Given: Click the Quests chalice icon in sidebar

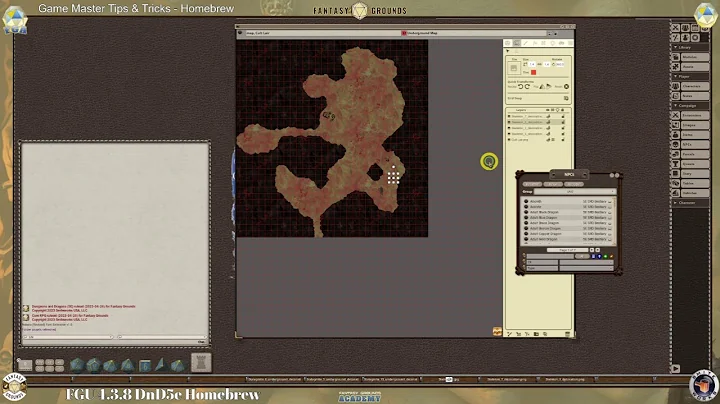Looking at the screenshot, I should 676,164.
